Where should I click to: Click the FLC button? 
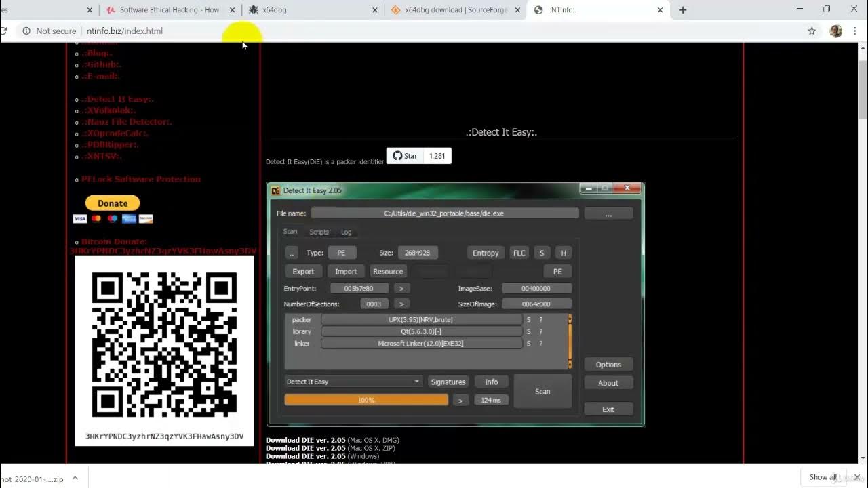point(519,253)
